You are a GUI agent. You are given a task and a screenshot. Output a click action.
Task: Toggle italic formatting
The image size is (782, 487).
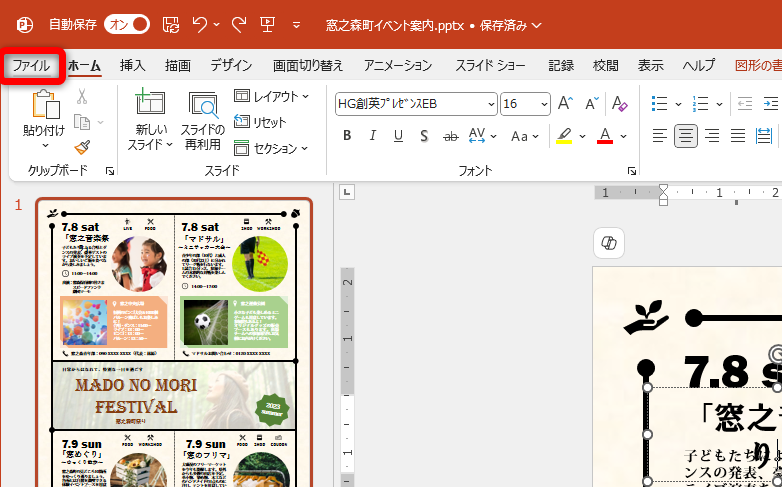(373, 136)
